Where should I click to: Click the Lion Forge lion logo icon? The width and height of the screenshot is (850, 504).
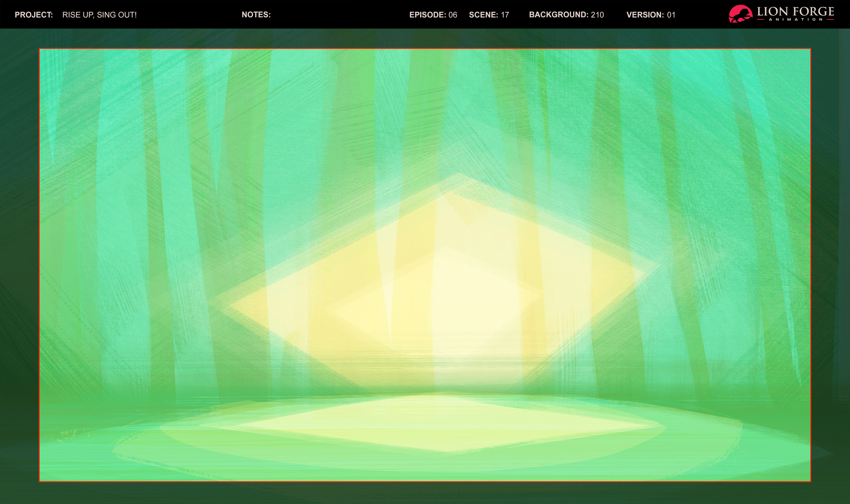pyautogui.click(x=741, y=14)
